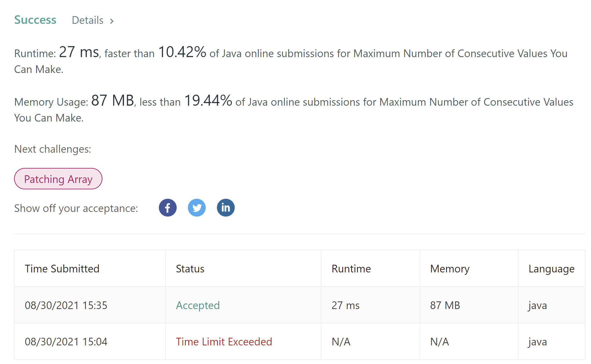The width and height of the screenshot is (591, 364).
Task: Select the 08/30/2021 15:35 submission row
Action: coord(299,305)
